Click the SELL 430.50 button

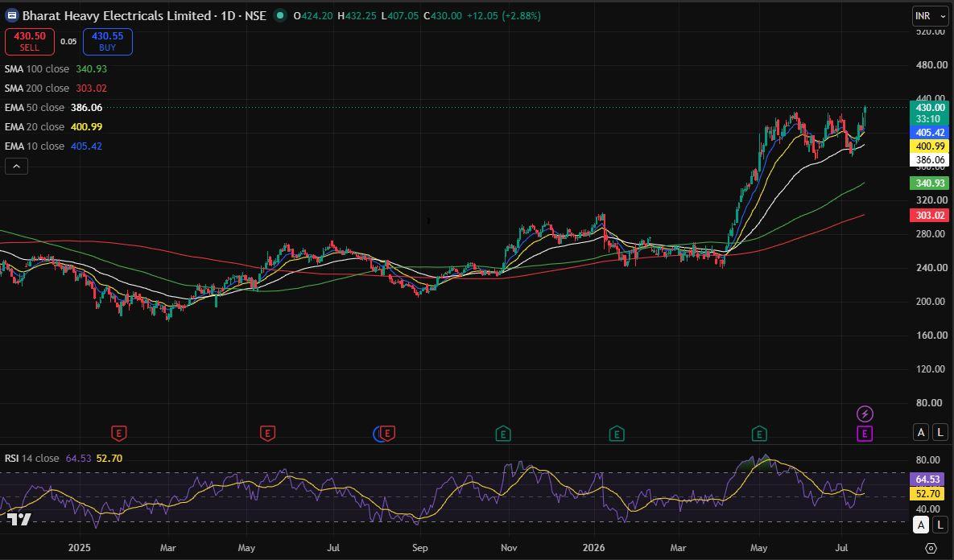[x=29, y=41]
